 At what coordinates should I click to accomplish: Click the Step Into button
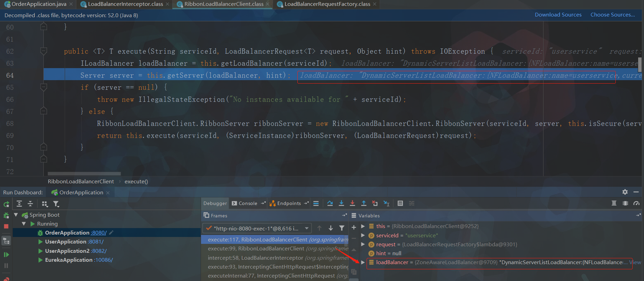(x=341, y=203)
